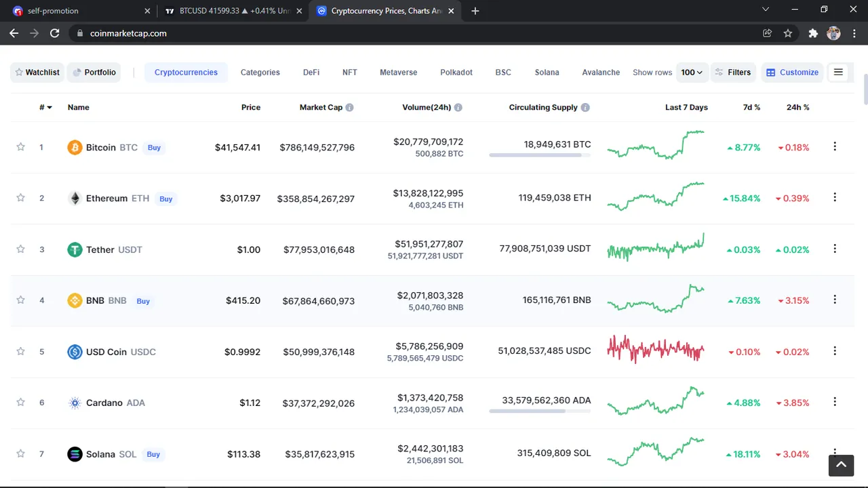Open Chrome three-dot menu
The height and width of the screenshot is (488, 868).
(x=854, y=33)
